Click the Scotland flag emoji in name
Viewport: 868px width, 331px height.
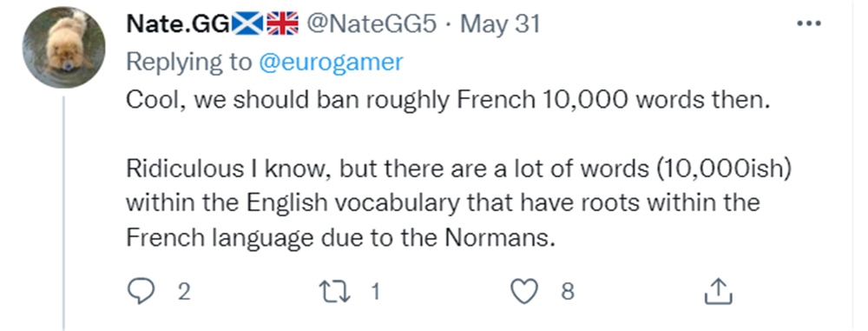pos(247,23)
